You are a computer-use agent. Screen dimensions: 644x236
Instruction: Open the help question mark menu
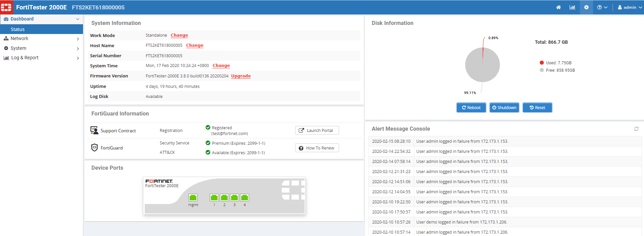coord(602,7)
